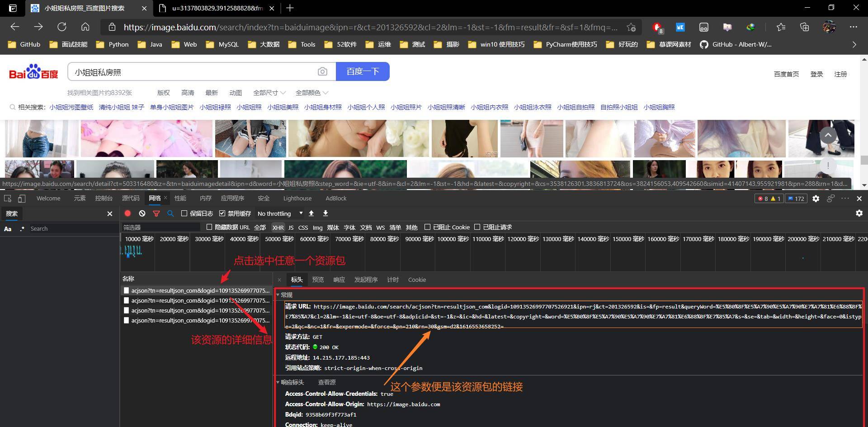Viewport: 868px width, 427px height.
Task: Enable the 保留日志 checkbox
Action: pos(184,213)
